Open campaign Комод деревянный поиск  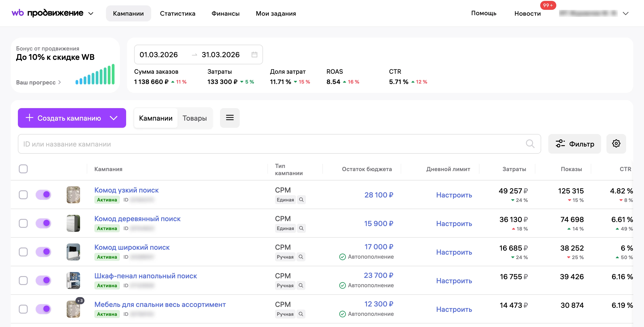pyautogui.click(x=137, y=219)
